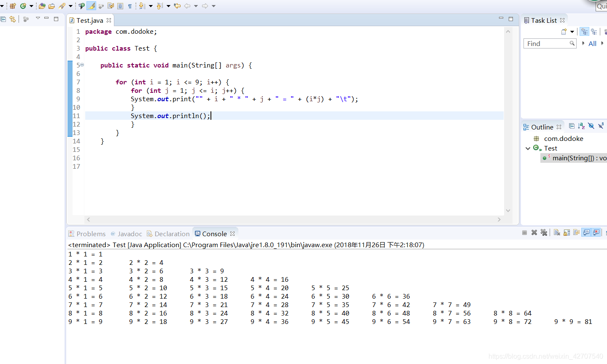Open Next Annotation dropdown arrow
This screenshot has height=364, width=607.
click(151, 6)
